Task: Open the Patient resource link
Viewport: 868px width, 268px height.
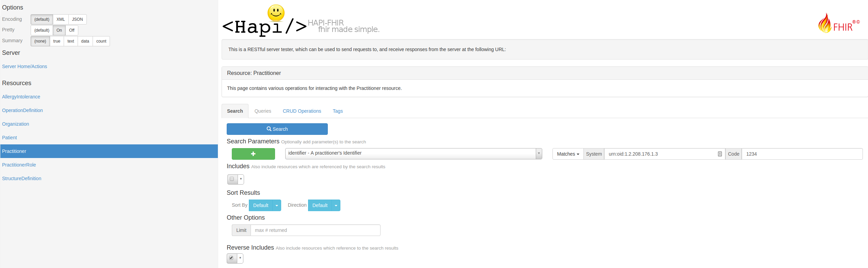Action: (x=10, y=138)
